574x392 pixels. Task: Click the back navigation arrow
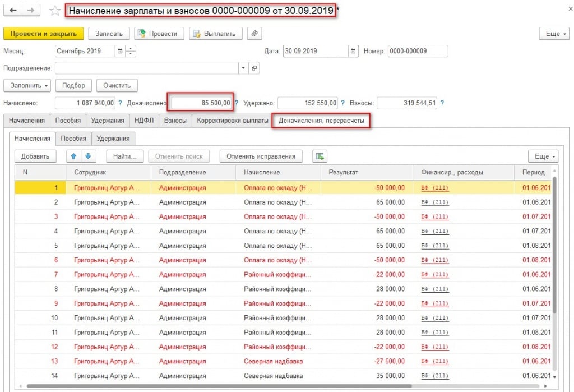pos(13,11)
